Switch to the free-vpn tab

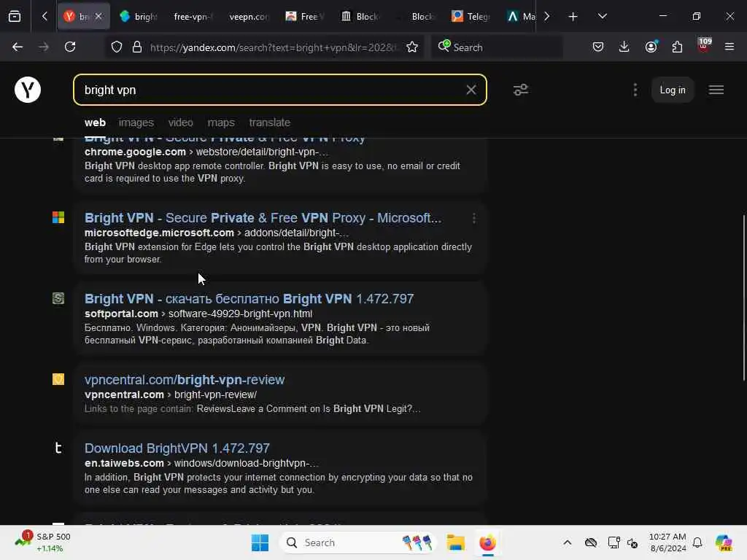[x=193, y=17]
